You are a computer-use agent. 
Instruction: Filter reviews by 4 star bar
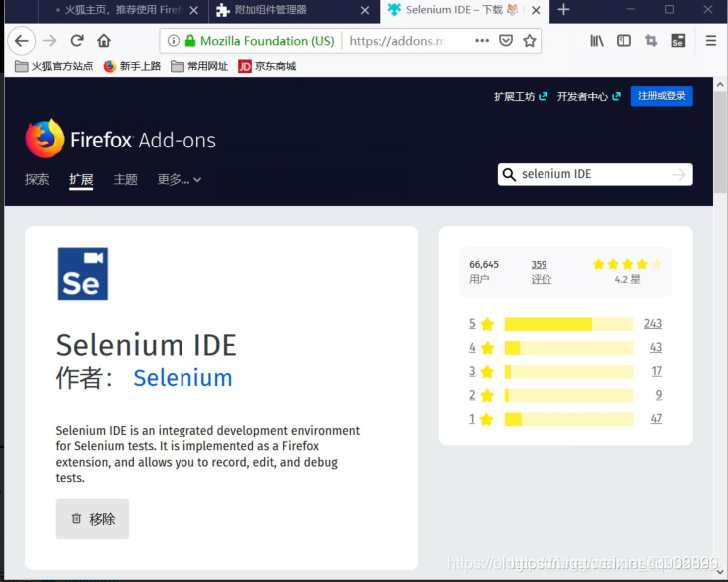568,348
